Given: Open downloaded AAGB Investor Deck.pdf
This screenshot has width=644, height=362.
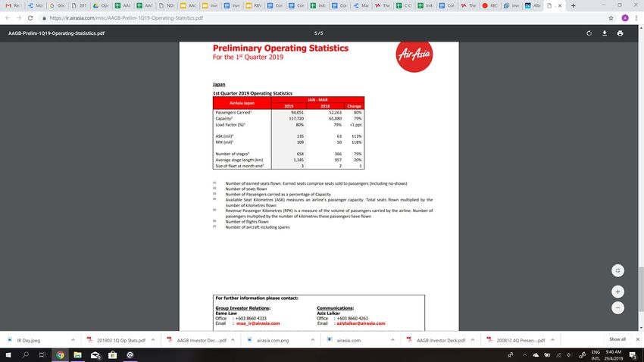Looking at the screenshot, I should pos(441,340).
